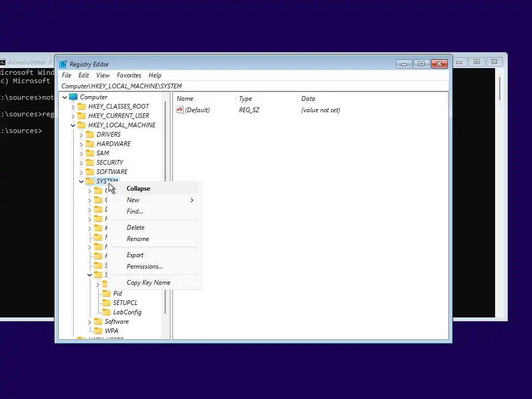Select Find... in the context menu

[155, 211]
